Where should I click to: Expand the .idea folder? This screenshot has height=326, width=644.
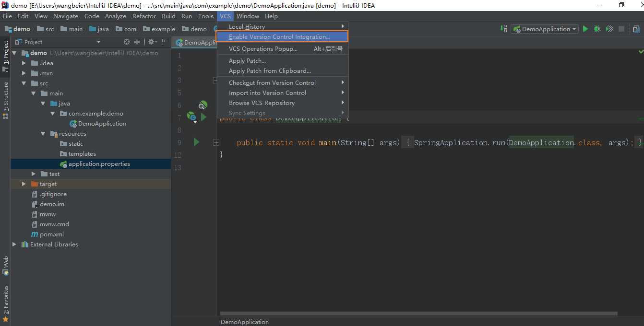click(x=24, y=63)
